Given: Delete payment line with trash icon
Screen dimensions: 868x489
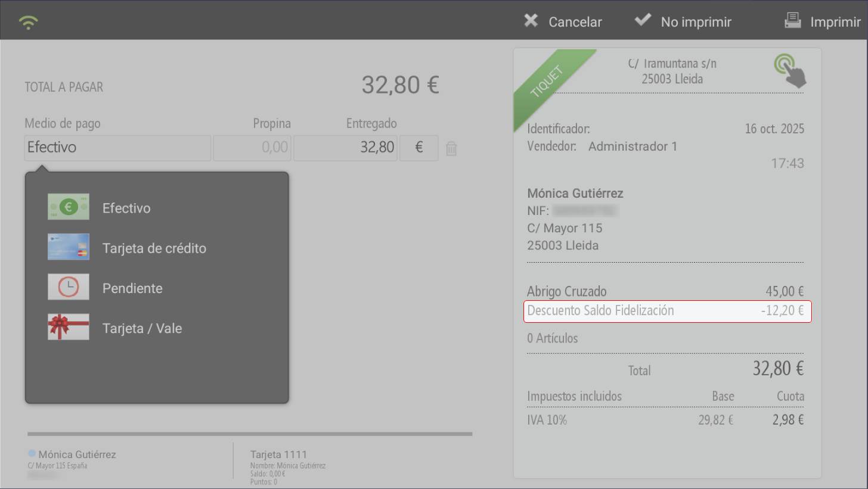Looking at the screenshot, I should (x=451, y=148).
